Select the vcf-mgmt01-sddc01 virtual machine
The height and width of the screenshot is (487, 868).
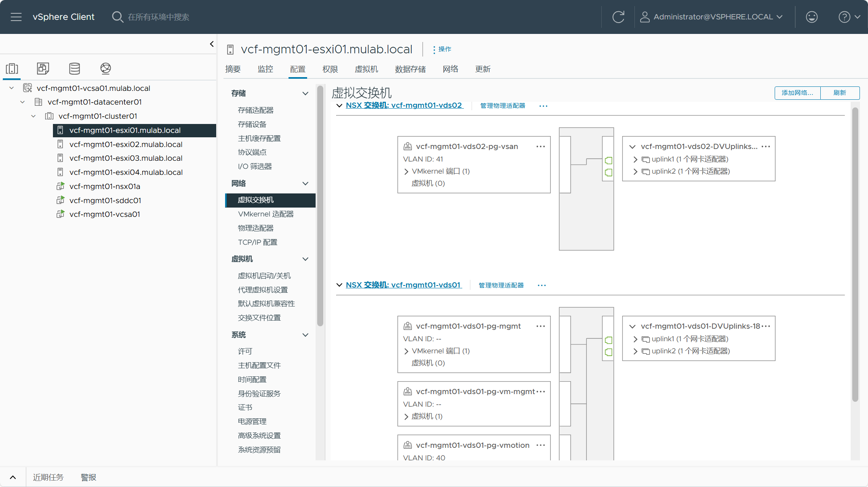105,201
